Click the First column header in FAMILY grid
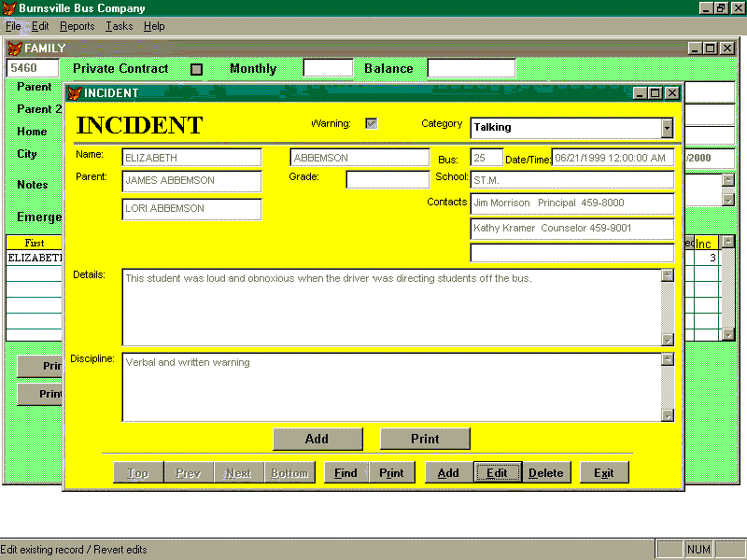 point(35,243)
